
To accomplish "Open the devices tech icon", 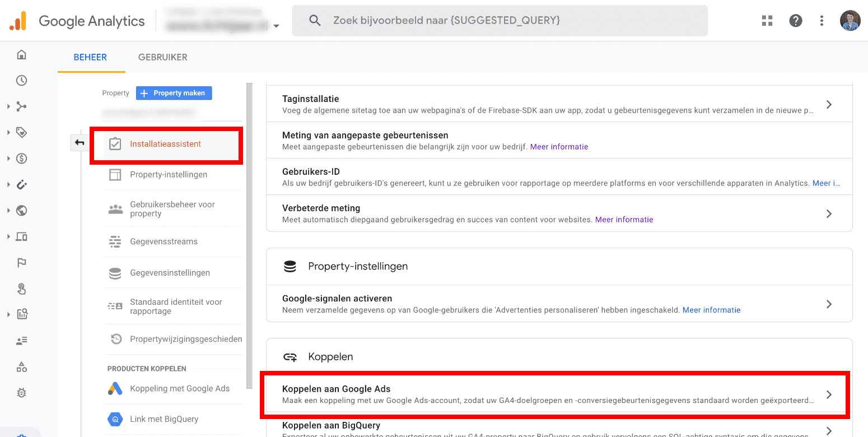I will (x=21, y=236).
